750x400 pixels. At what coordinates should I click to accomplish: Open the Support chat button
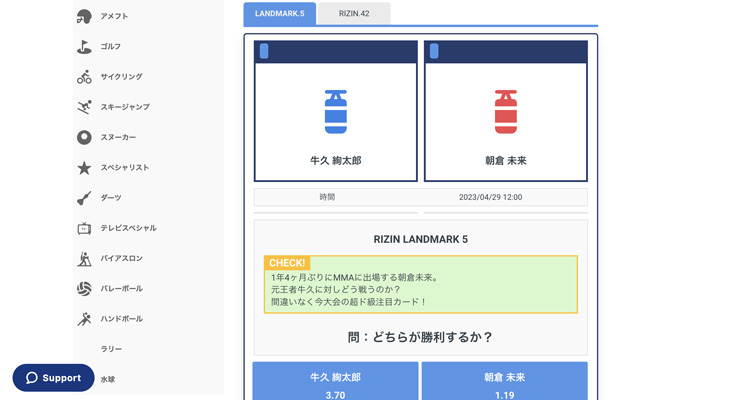pos(54,378)
